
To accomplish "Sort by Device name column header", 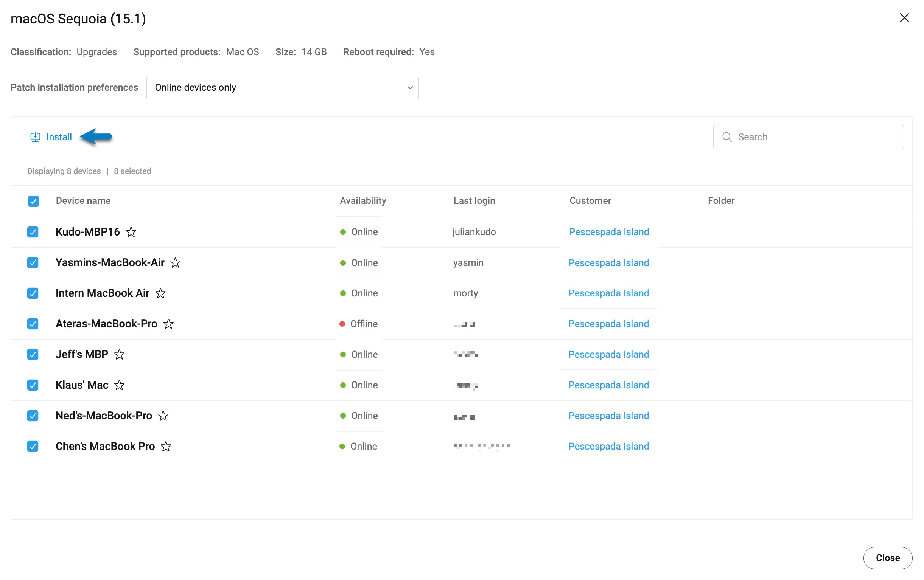I will click(x=83, y=200).
